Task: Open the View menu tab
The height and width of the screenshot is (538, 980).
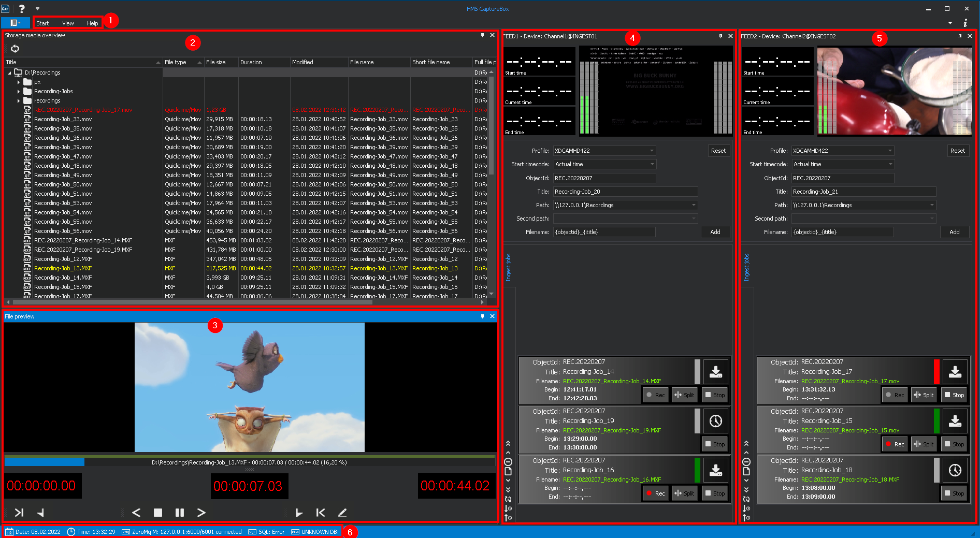Action: point(68,23)
